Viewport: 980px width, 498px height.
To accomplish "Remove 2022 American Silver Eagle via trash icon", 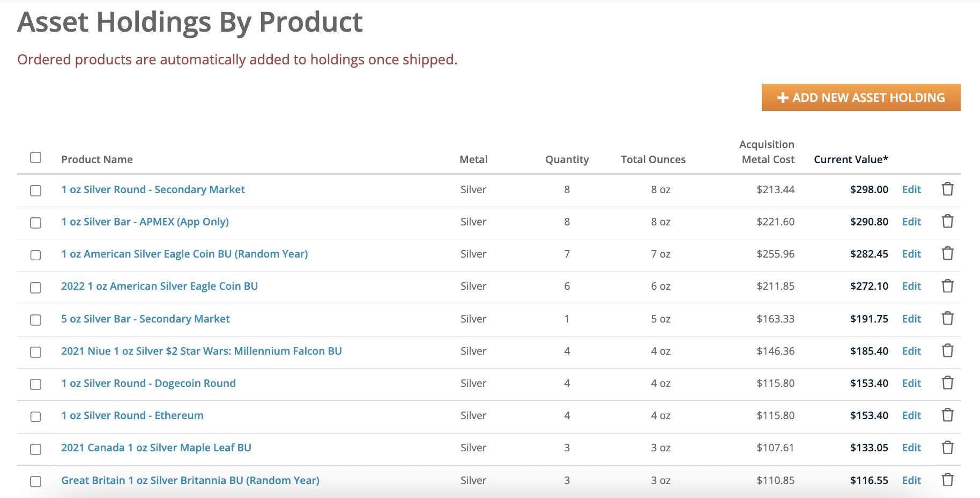I will 947,286.
